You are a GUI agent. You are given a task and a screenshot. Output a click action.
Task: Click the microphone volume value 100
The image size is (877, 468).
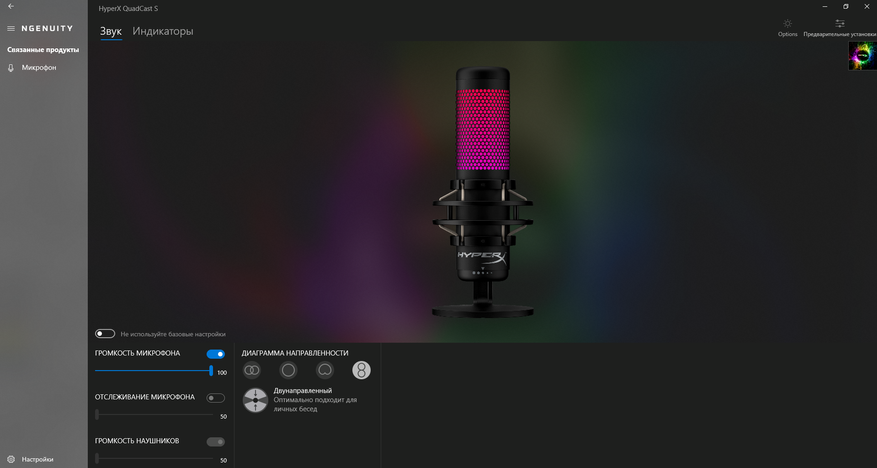(222, 372)
